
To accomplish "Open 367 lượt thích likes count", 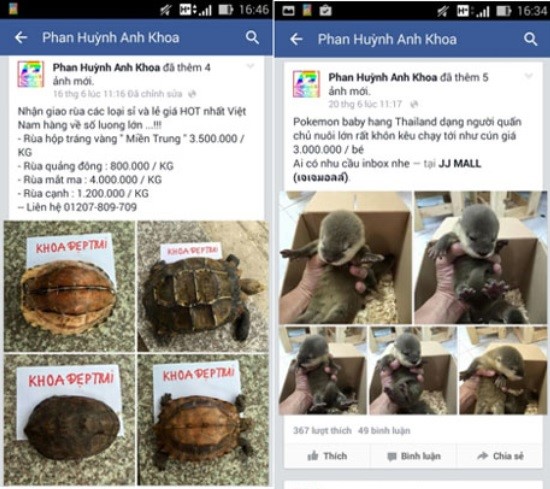I will click(322, 430).
